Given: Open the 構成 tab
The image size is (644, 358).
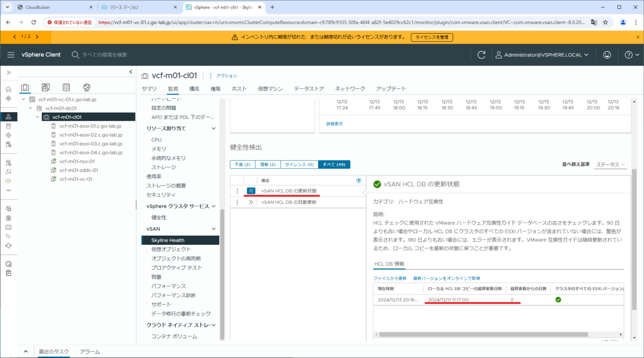Looking at the screenshot, I should click(x=194, y=88).
